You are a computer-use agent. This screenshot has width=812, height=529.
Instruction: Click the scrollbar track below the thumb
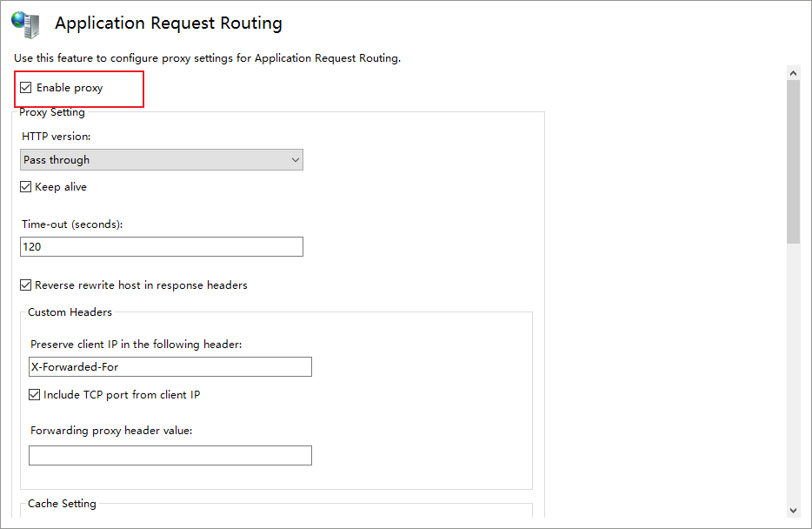point(793,374)
